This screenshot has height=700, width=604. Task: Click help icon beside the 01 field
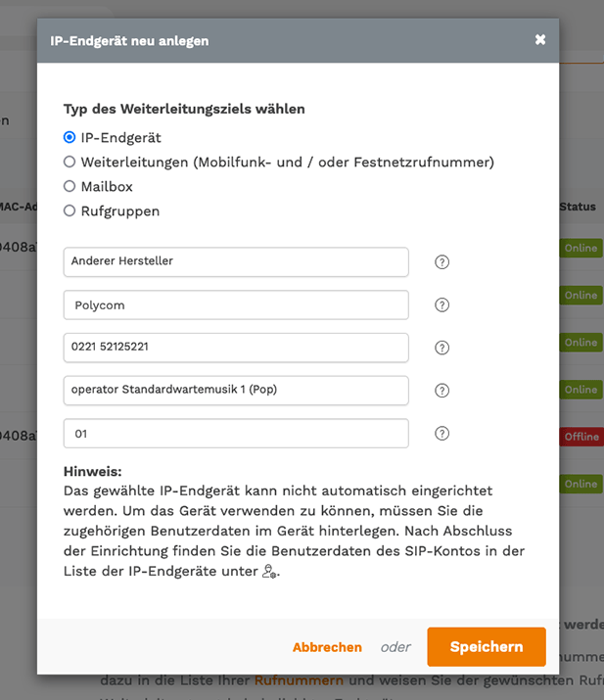tap(441, 434)
